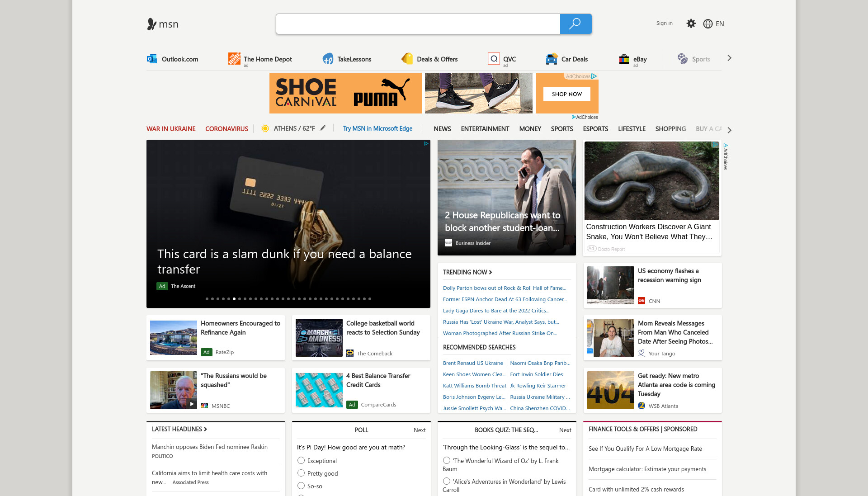Click the Shop Now ad button

(566, 94)
